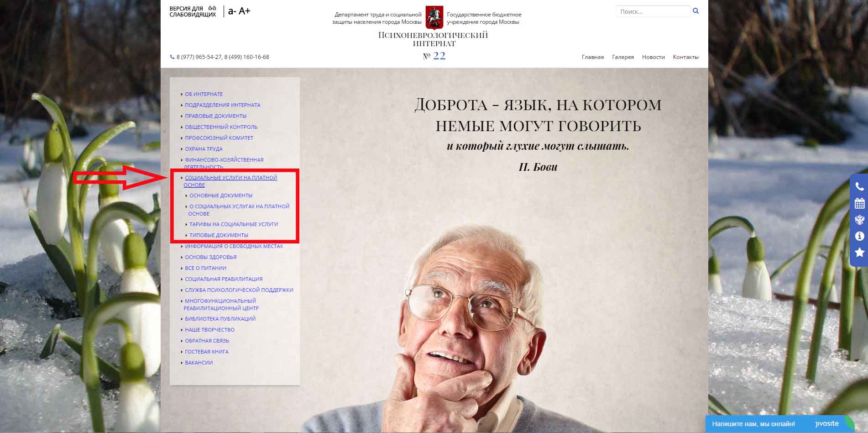Screen dimensions: 868x433
Task: Open Контакты in top menu
Action: [685, 57]
